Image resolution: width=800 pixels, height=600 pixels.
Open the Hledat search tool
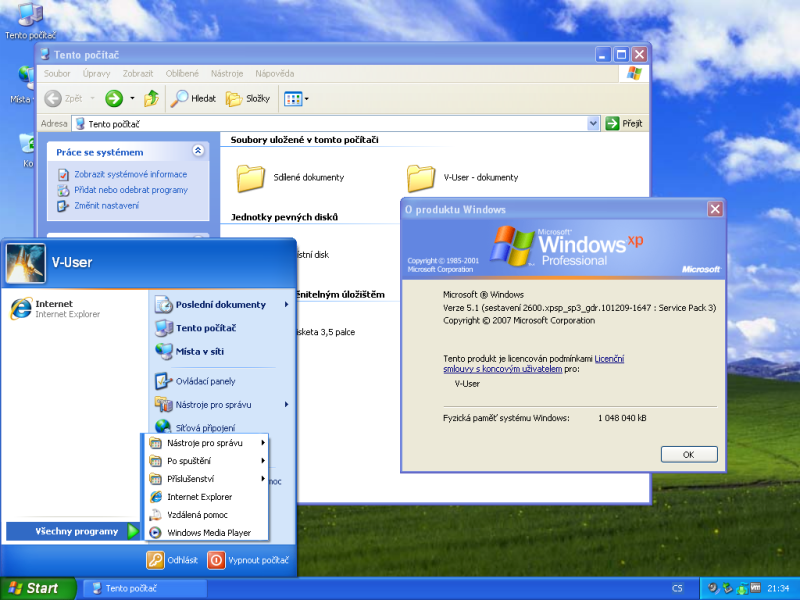[x=193, y=98]
